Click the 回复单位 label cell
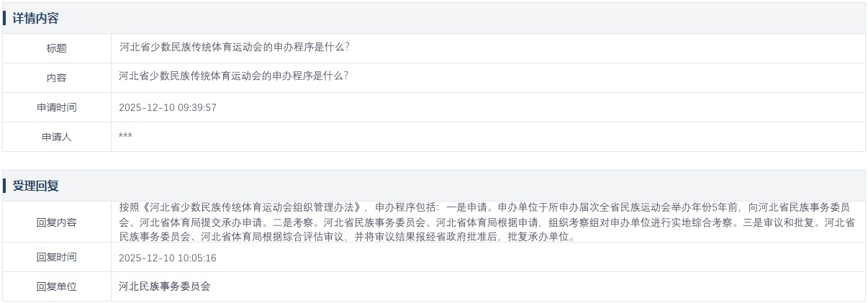 pyautogui.click(x=56, y=286)
